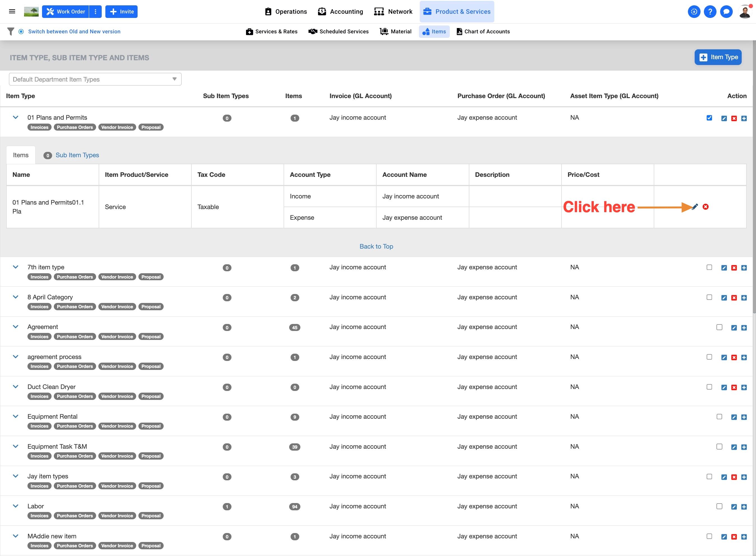756x556 pixels.
Task: Delete the 7th item type row
Action: coord(734,268)
